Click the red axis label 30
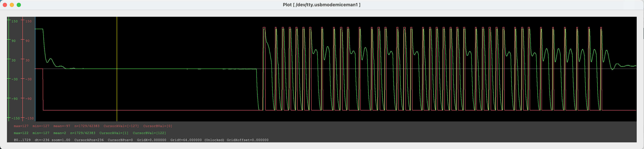Screen dimensions: 644x149 coord(27,60)
